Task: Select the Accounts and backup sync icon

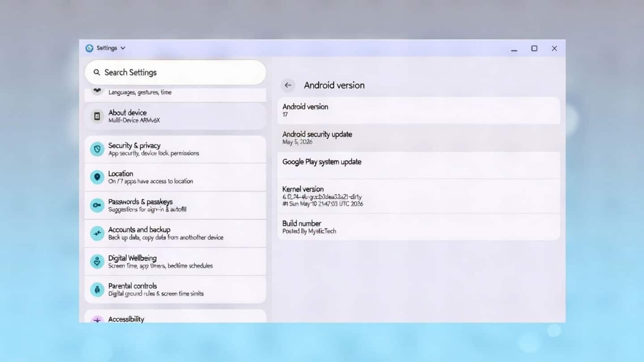Action: point(97,234)
